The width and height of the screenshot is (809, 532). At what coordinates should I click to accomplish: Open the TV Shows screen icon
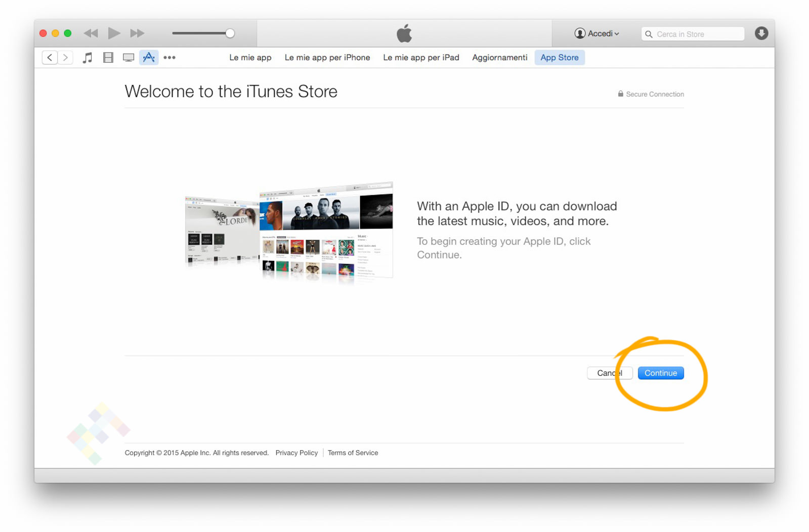coord(129,58)
